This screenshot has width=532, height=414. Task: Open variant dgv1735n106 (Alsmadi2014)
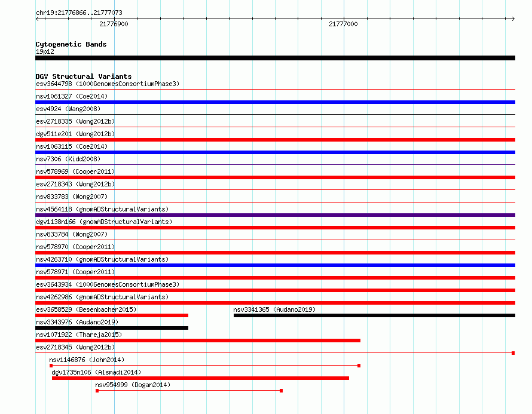(x=96, y=372)
